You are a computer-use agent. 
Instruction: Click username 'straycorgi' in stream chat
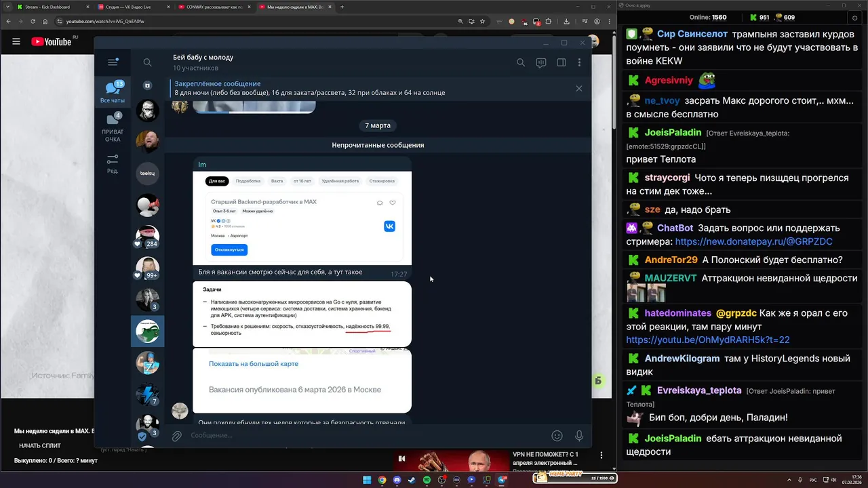pos(667,178)
